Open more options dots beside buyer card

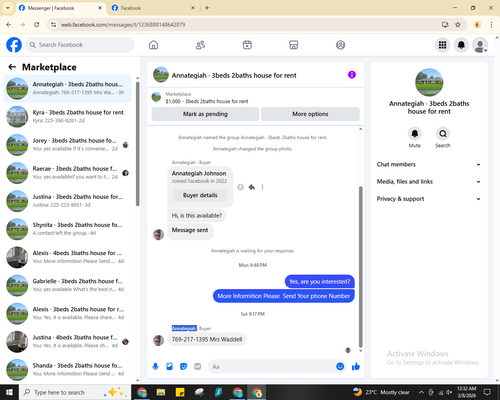click(262, 187)
